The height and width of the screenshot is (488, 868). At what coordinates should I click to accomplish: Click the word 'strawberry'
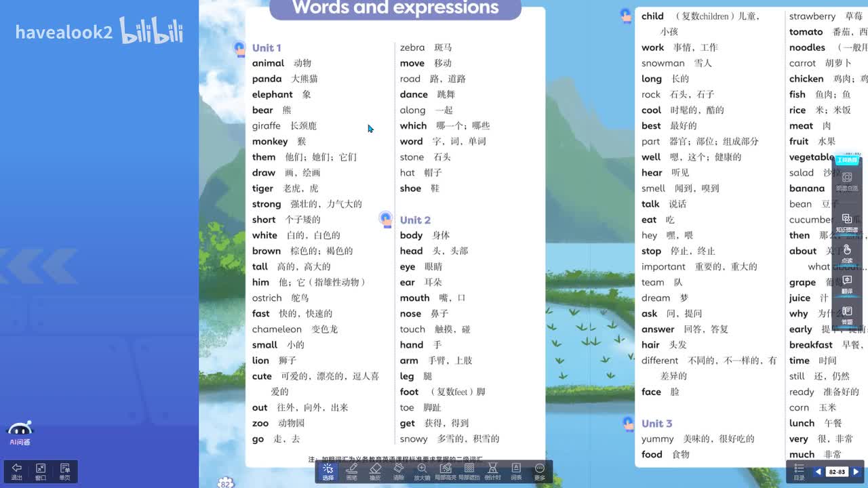coord(812,16)
